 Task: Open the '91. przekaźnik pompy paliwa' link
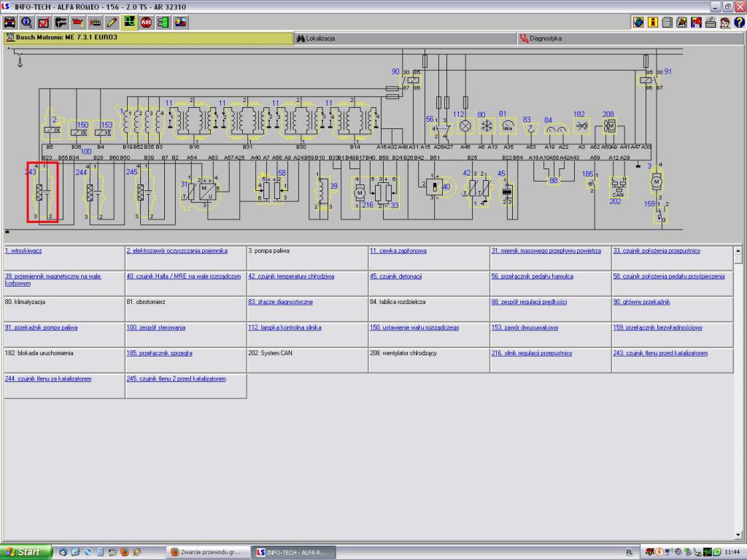[41, 327]
